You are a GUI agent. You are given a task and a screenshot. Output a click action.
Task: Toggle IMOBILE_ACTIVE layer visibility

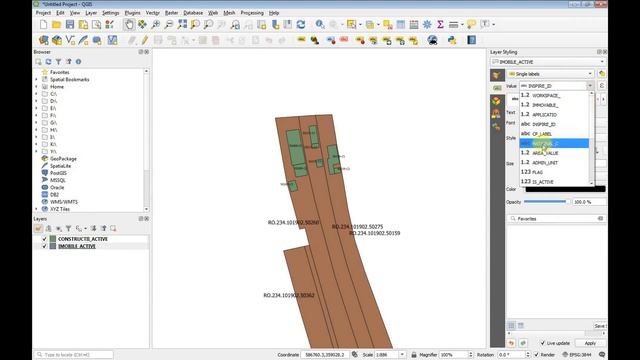tap(44, 246)
